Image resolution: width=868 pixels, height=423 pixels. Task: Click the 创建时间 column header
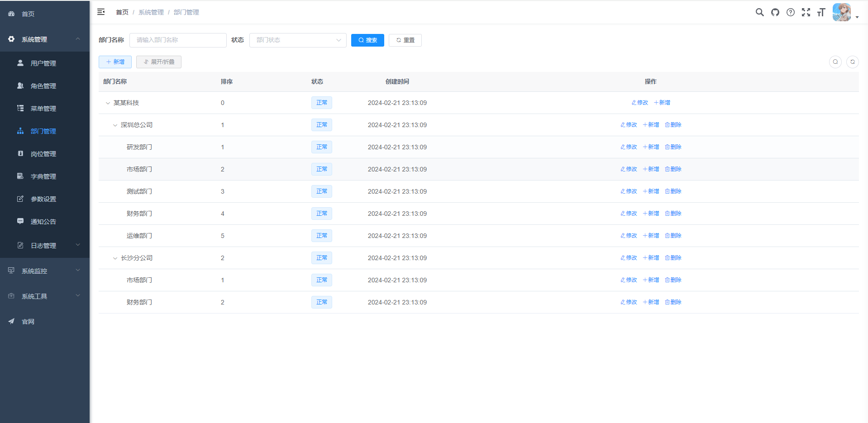coord(397,81)
